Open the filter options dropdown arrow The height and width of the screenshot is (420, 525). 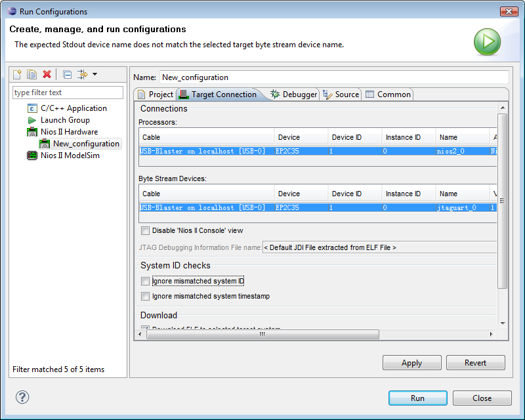click(95, 74)
